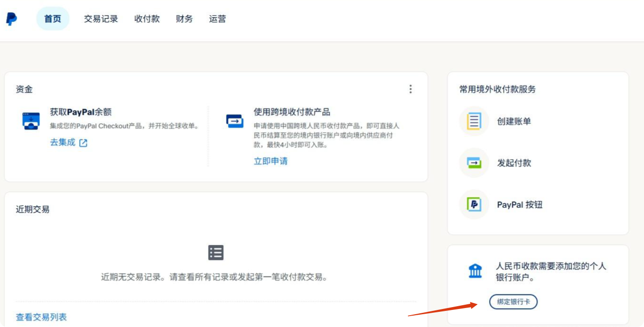
Task: Click the empty transactions list icon
Action: (216, 253)
